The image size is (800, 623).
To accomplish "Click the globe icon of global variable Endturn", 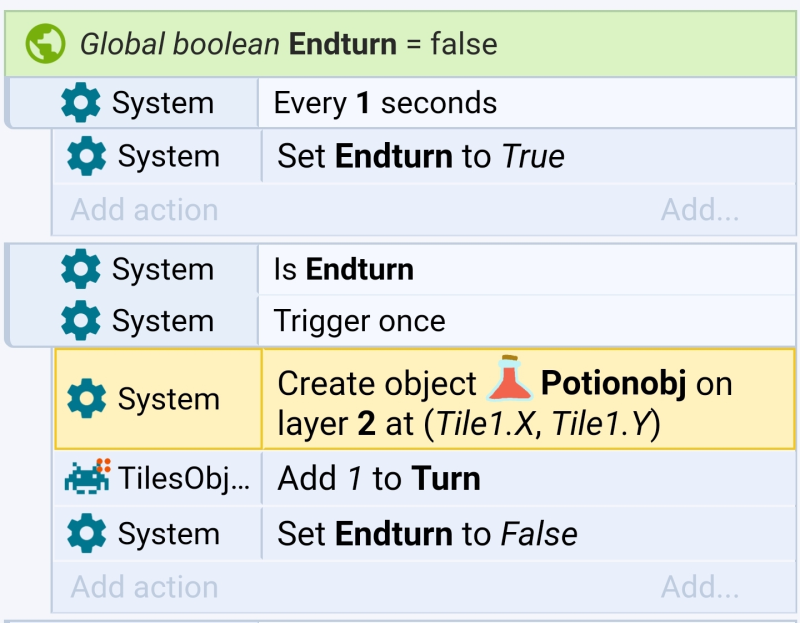I will tap(45, 44).
